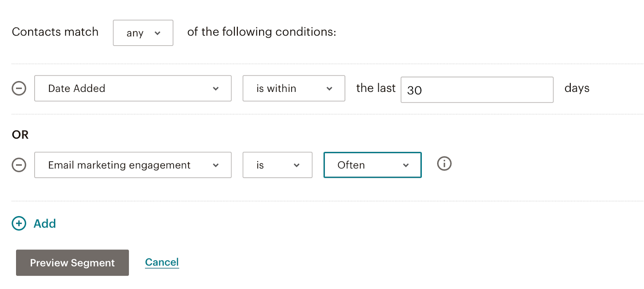Screen dimensions: 644x289
Task: Remove the Email marketing engagement condition row
Action: (19, 165)
